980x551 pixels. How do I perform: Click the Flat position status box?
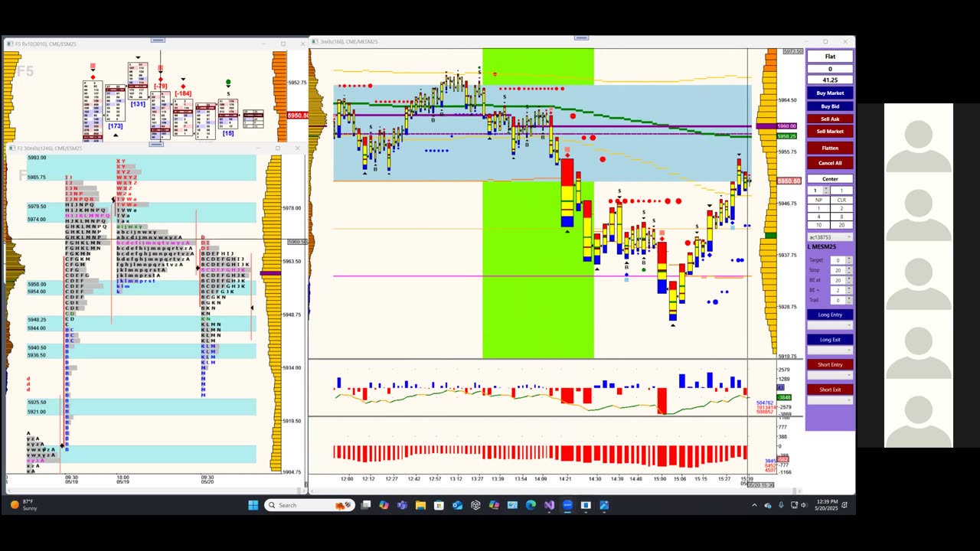tap(830, 57)
